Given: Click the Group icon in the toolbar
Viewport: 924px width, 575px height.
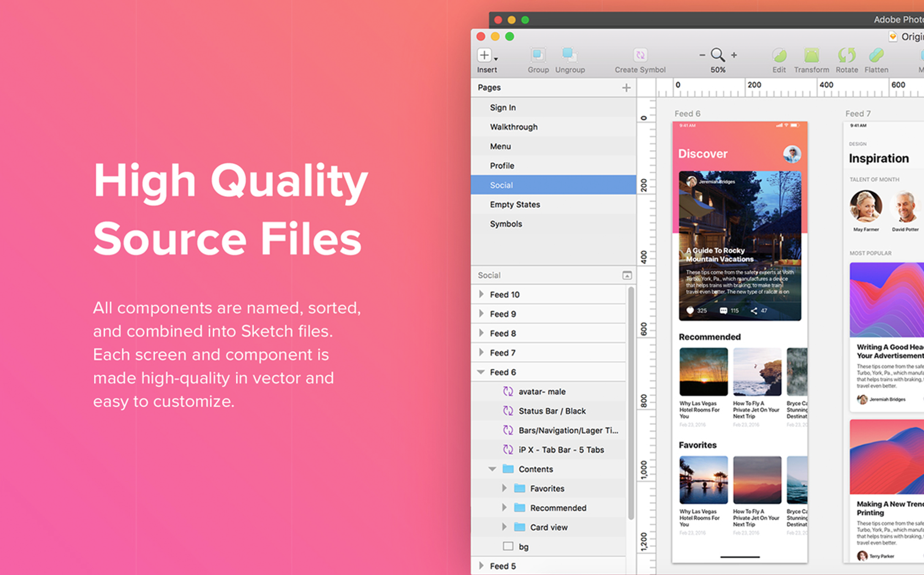Looking at the screenshot, I should pyautogui.click(x=537, y=56).
